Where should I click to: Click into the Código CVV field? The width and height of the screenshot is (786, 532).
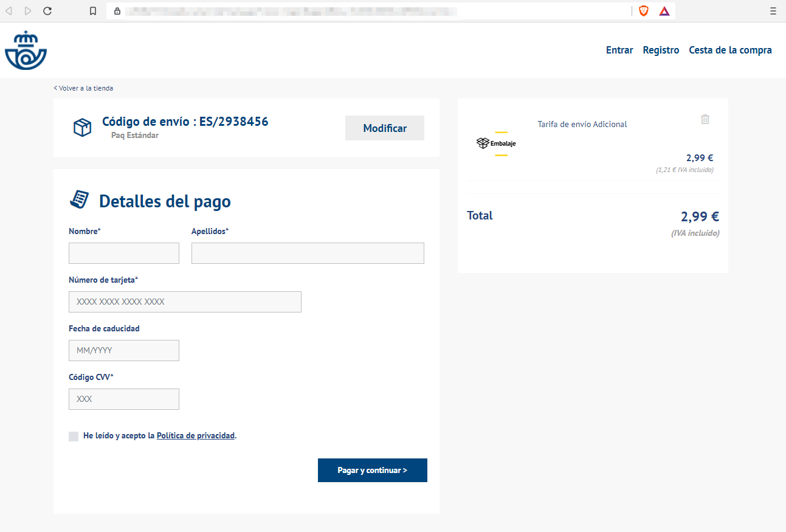click(124, 399)
